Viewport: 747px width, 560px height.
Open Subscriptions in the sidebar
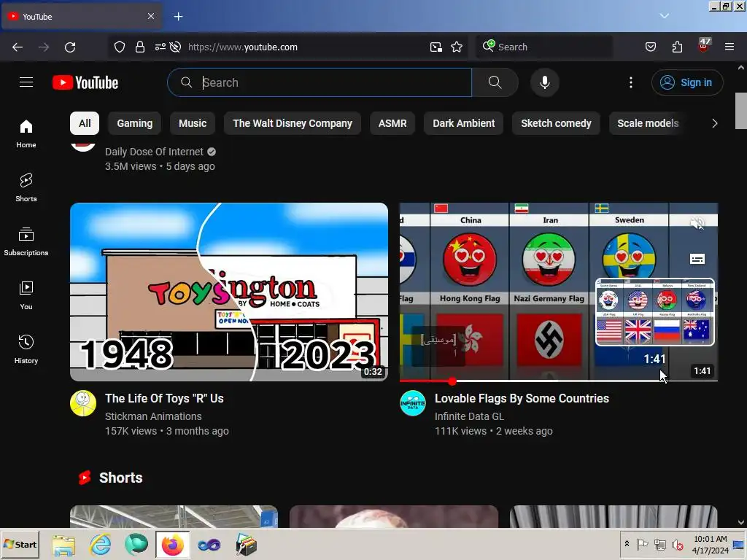pyautogui.click(x=26, y=242)
